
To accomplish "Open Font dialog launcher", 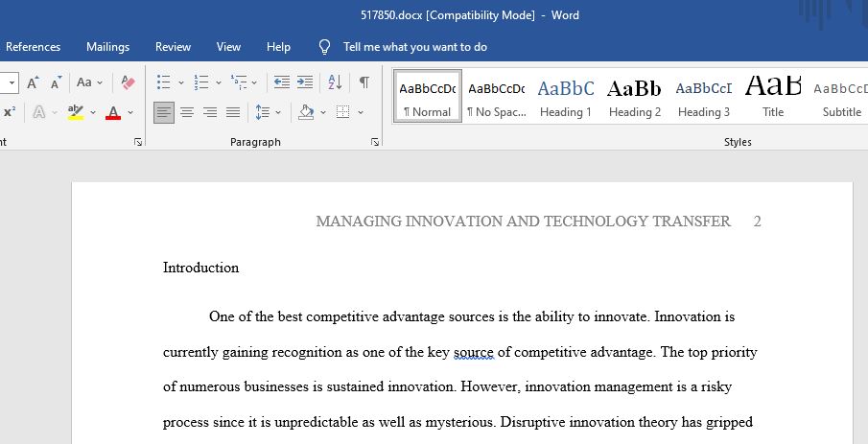I will (x=138, y=142).
